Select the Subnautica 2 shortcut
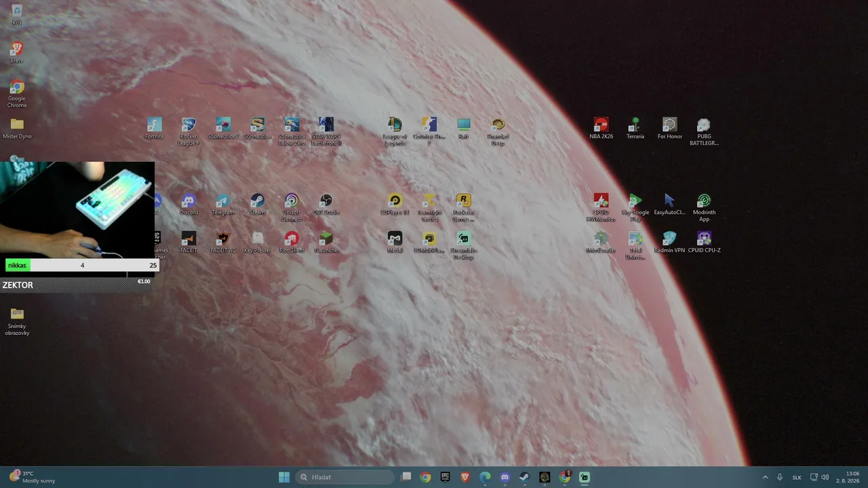 point(223,128)
